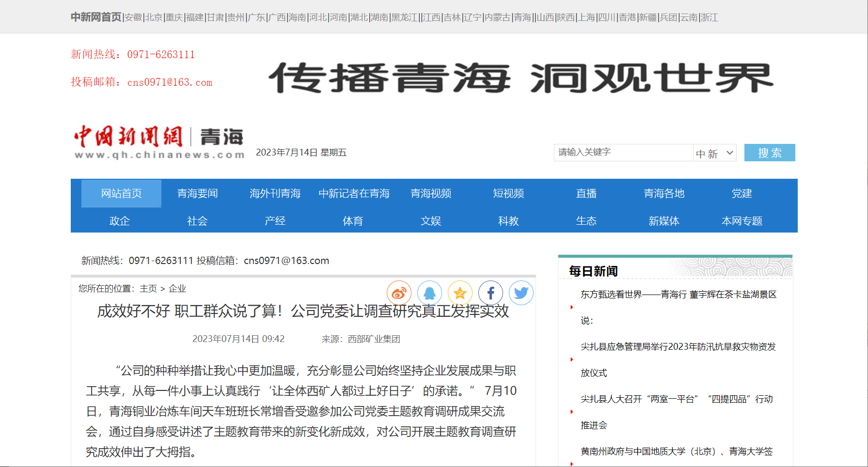The image size is (868, 467).
Task: Go to 青海要闻 section
Action: (197, 194)
